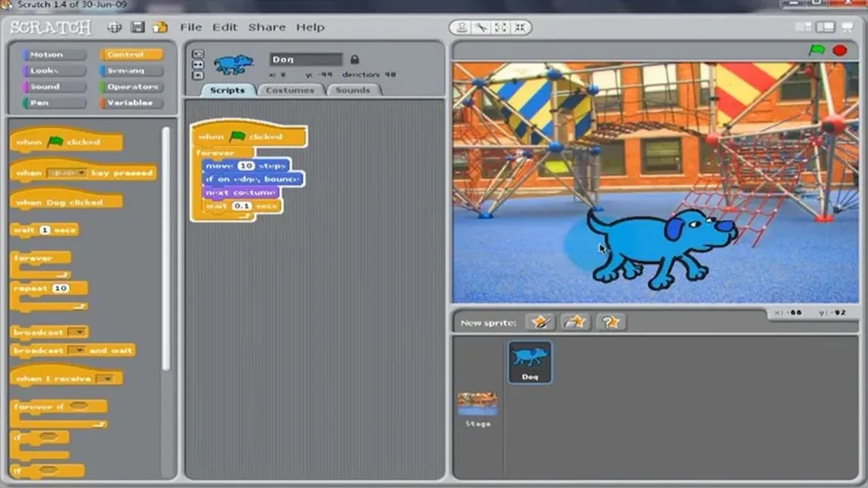Open the Share menu
The height and width of the screenshot is (488, 868).
click(x=265, y=27)
